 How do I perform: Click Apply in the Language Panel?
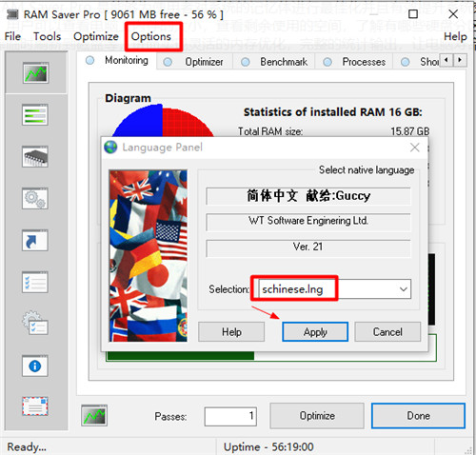315,332
